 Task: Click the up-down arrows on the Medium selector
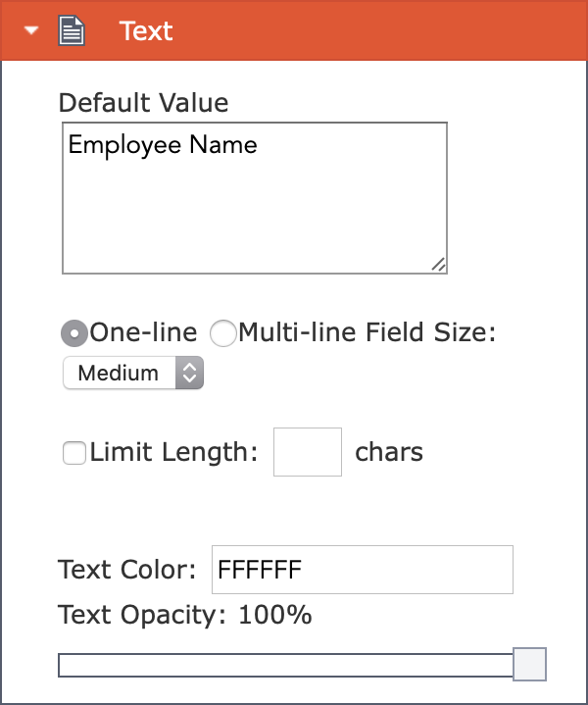(190, 373)
